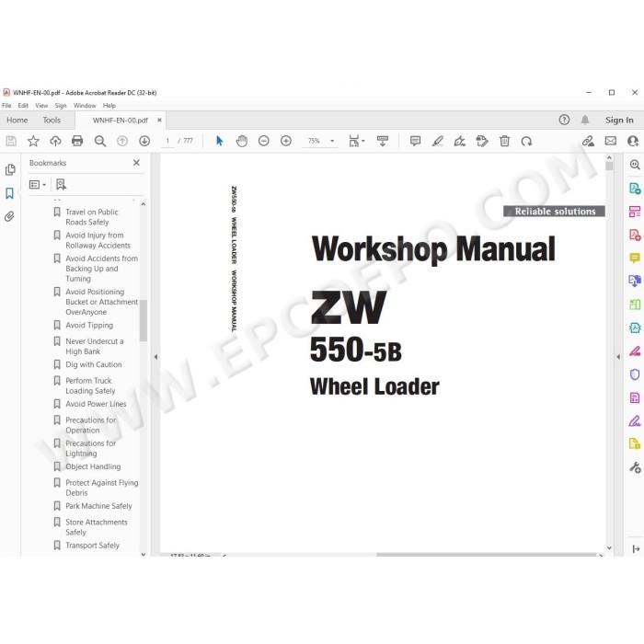Open bookmark options list dropdown
644x644 pixels.
tap(38, 185)
